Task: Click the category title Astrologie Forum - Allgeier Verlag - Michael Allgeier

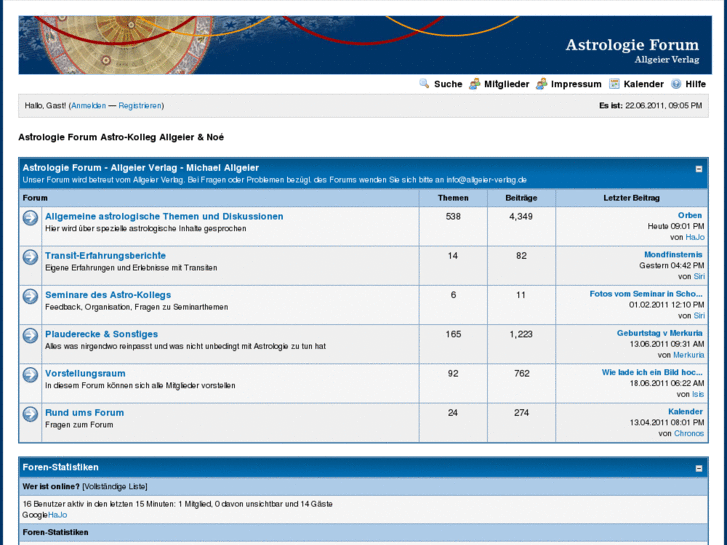Action: (x=140, y=168)
